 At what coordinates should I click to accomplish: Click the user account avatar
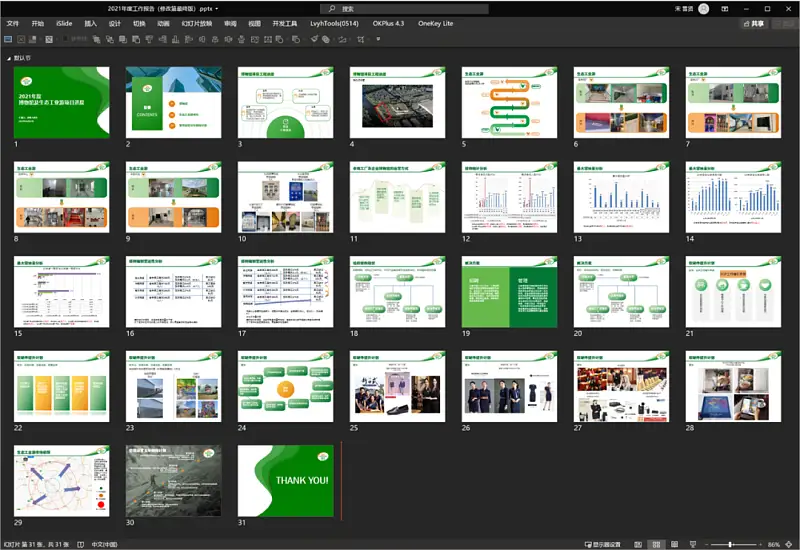pos(704,9)
